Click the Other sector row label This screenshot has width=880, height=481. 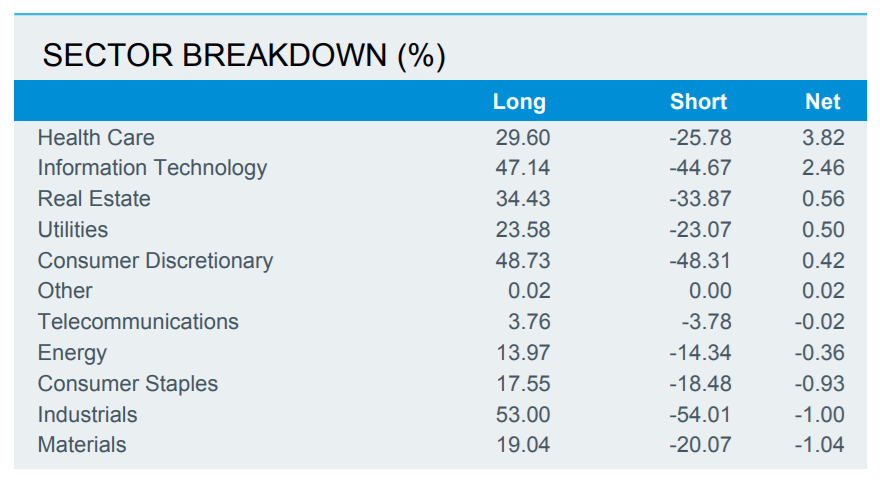[65, 291]
